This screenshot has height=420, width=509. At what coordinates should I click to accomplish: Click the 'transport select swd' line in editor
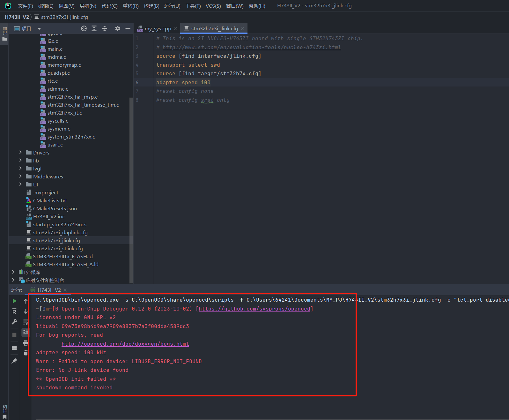pyautogui.click(x=188, y=65)
